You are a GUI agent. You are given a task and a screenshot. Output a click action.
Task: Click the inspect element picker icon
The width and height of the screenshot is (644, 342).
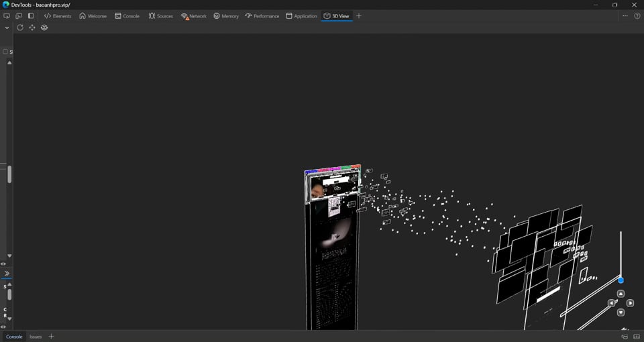[7, 16]
